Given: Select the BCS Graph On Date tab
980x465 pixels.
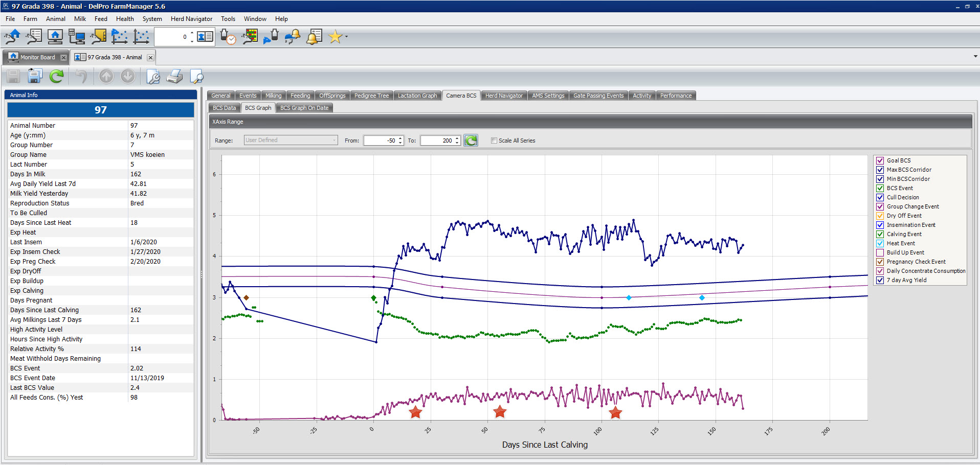Looking at the screenshot, I should point(304,108).
